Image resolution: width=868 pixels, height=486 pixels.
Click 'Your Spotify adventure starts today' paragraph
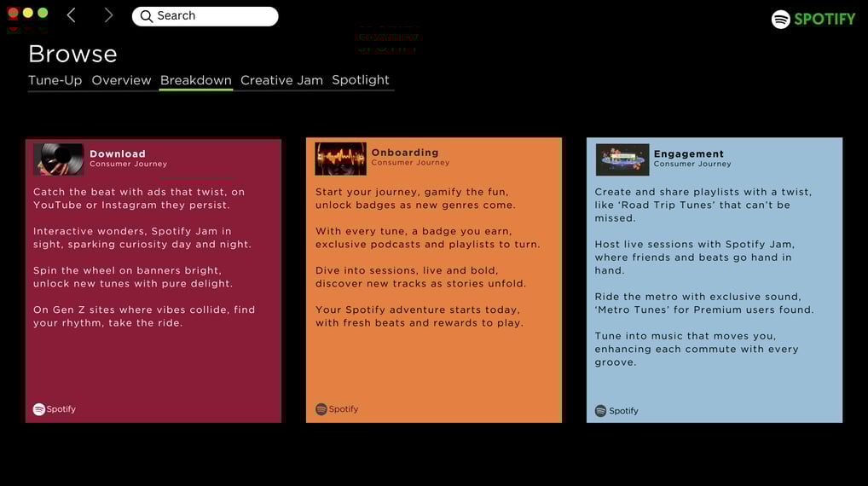coord(419,316)
